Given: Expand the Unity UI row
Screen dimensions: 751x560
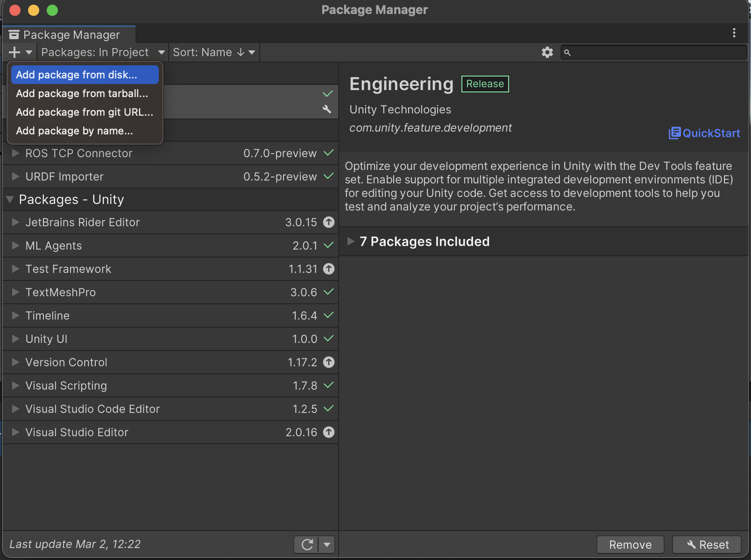Looking at the screenshot, I should pos(15,339).
